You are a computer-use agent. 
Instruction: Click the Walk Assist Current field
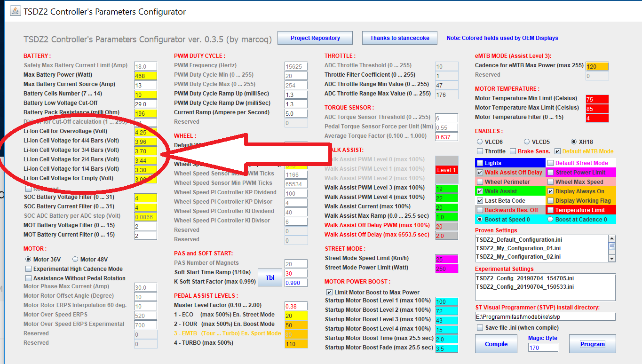click(x=446, y=207)
